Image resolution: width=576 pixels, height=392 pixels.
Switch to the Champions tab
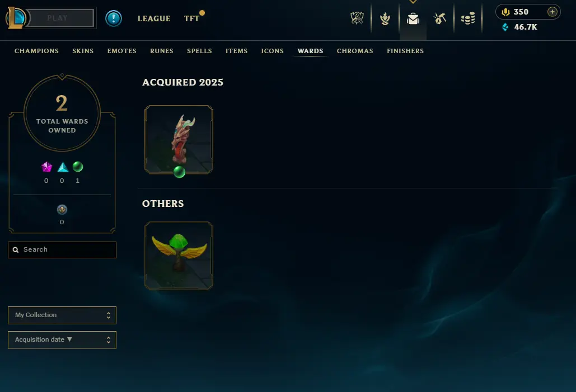tap(37, 51)
